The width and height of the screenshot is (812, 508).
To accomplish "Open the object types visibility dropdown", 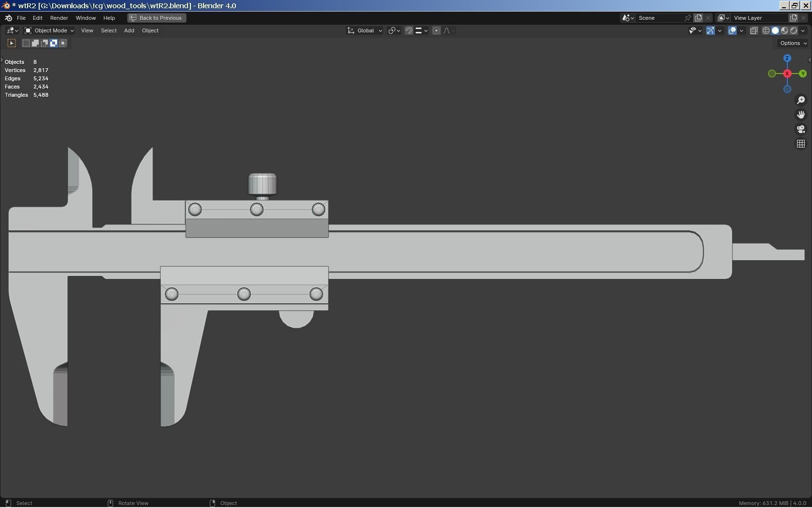I will tap(695, 30).
